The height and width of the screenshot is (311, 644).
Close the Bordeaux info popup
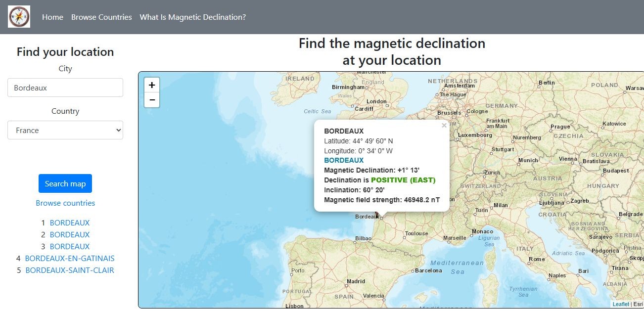[x=444, y=126]
